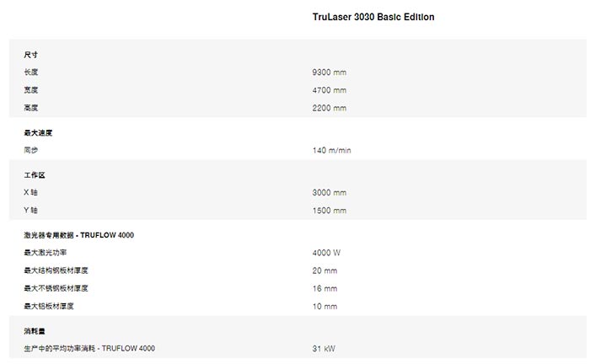Click the X 轴 row label
The width and height of the screenshot is (590, 364).
tap(31, 192)
